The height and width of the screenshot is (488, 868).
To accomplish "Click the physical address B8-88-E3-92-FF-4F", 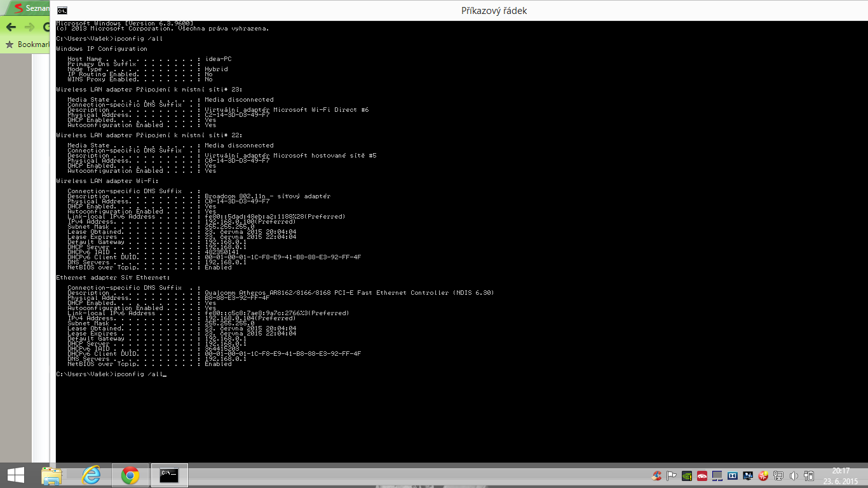I will tap(237, 298).
